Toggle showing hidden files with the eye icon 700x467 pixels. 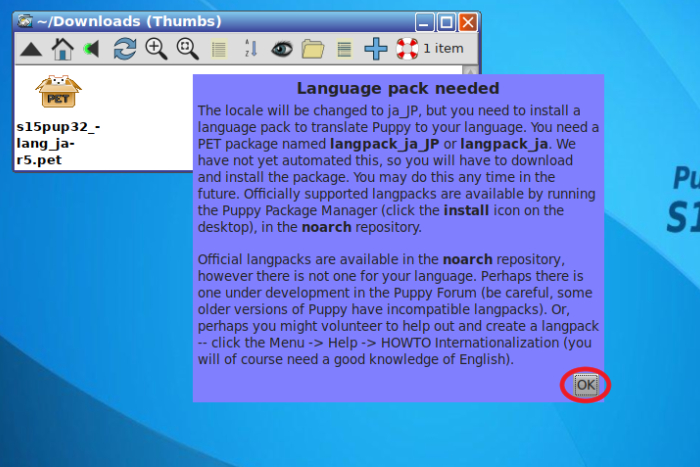point(282,49)
